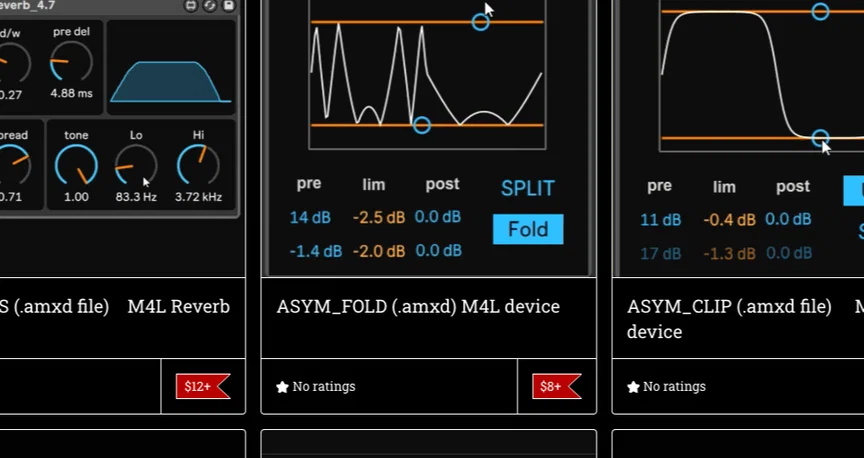Image resolution: width=864 pixels, height=458 pixels.
Task: Select ASYM_CLIP dimmed bottom-row post value 0.0 dB
Action: point(789,253)
